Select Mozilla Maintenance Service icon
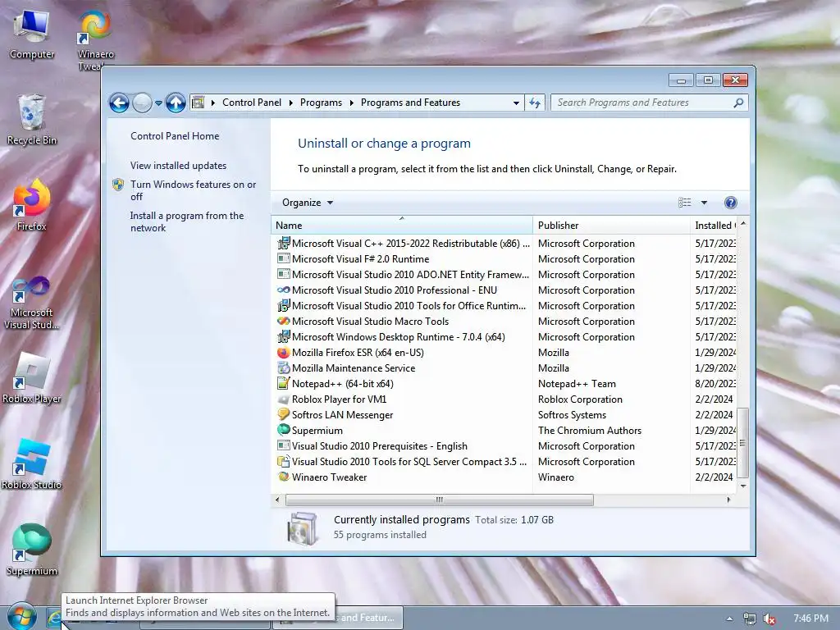The image size is (840, 630). (x=283, y=368)
